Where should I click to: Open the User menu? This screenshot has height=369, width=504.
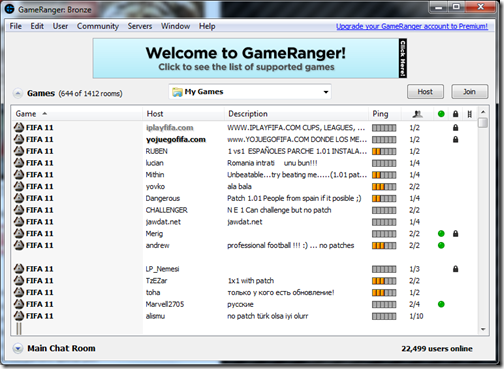60,26
